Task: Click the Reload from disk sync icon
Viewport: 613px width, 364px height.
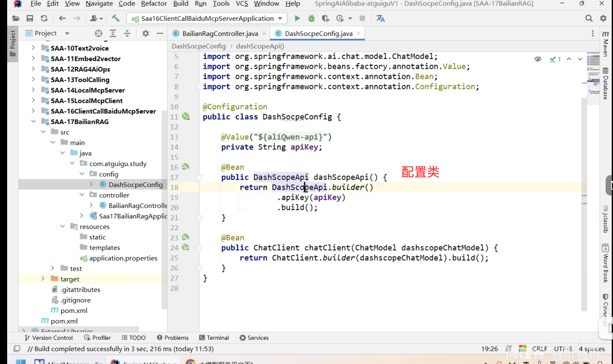Action: (x=44, y=18)
